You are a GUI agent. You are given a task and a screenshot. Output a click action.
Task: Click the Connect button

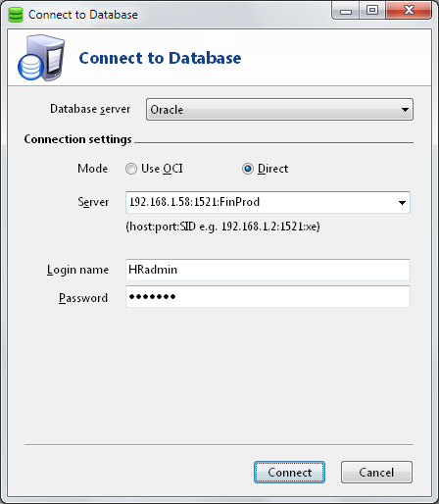point(289,473)
